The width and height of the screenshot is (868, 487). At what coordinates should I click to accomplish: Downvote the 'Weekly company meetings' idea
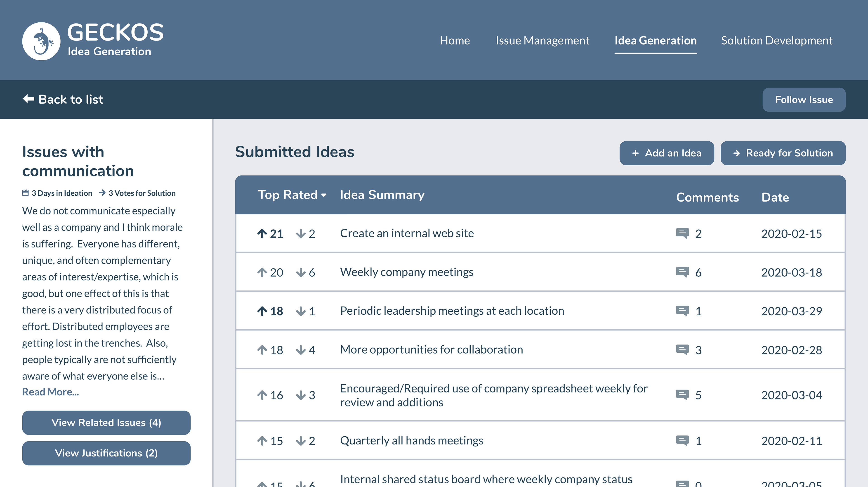point(301,272)
